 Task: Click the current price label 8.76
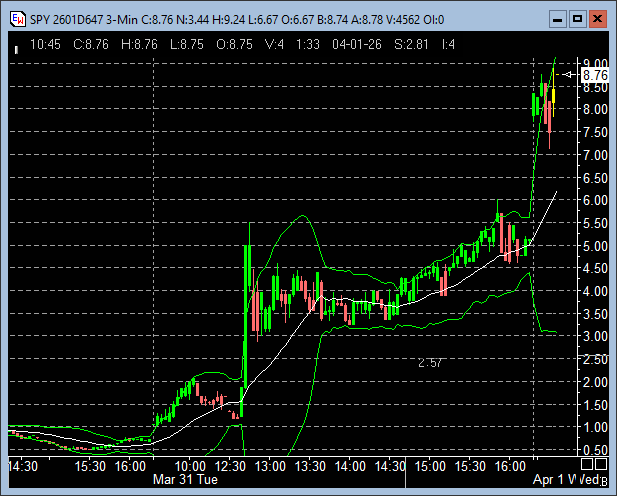point(595,74)
